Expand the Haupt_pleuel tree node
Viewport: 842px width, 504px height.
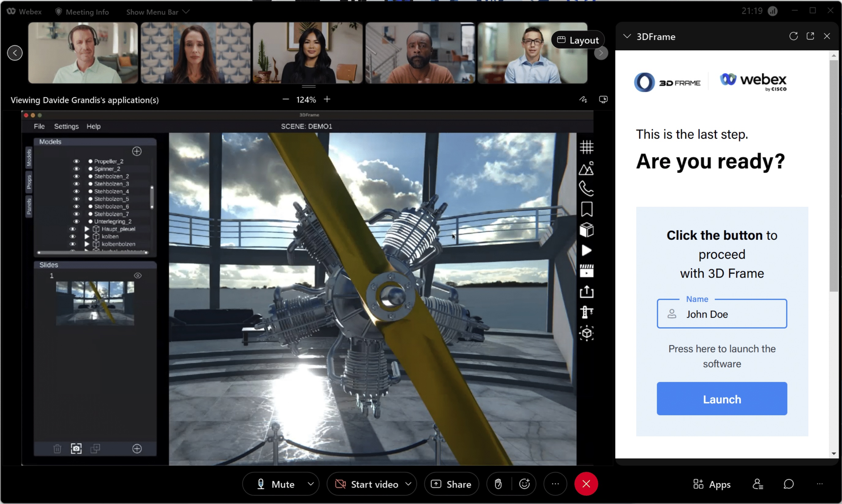[x=87, y=229]
